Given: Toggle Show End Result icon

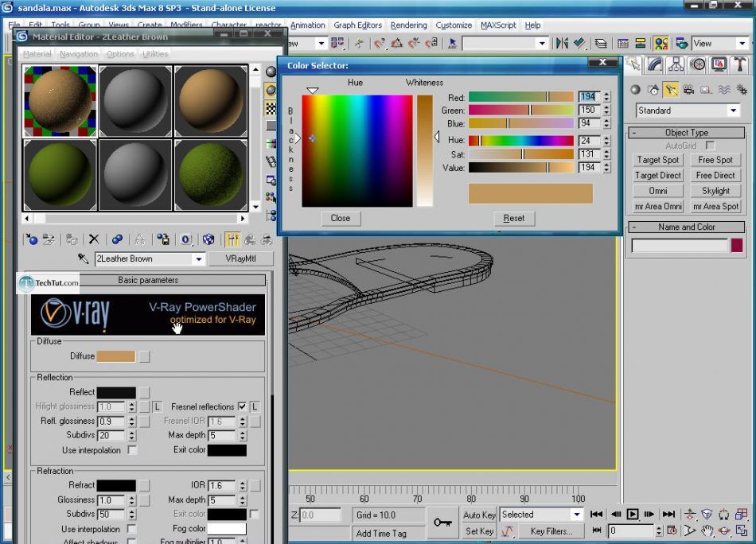Looking at the screenshot, I should [x=232, y=239].
